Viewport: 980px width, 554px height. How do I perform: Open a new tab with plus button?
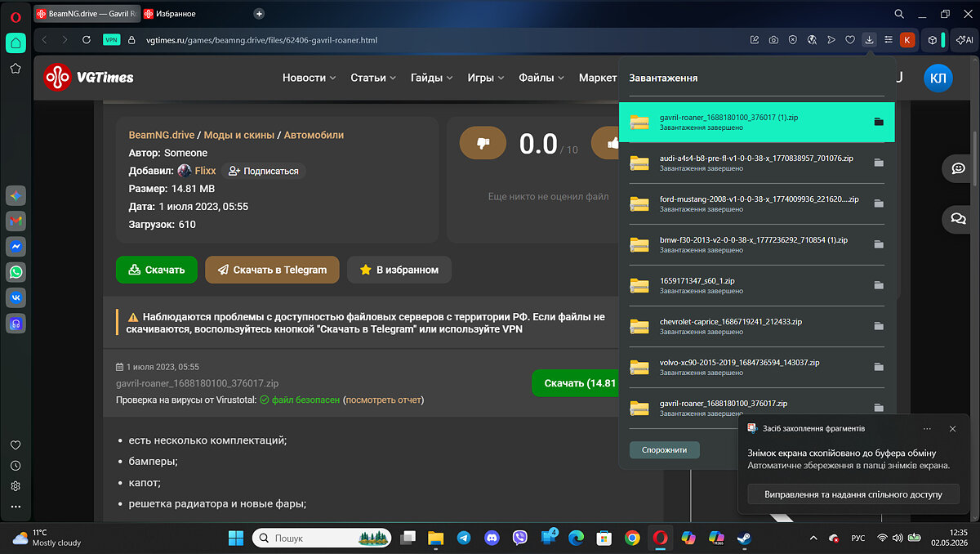[x=259, y=14]
